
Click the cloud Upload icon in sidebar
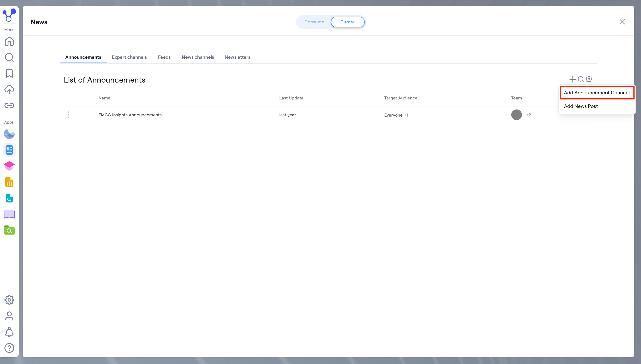point(9,89)
